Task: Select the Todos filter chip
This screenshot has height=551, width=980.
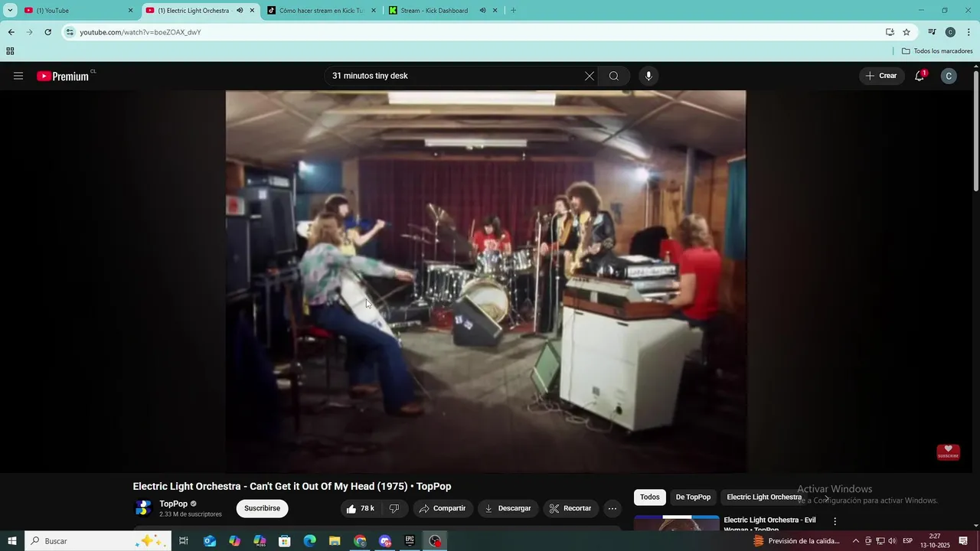Action: tap(649, 497)
